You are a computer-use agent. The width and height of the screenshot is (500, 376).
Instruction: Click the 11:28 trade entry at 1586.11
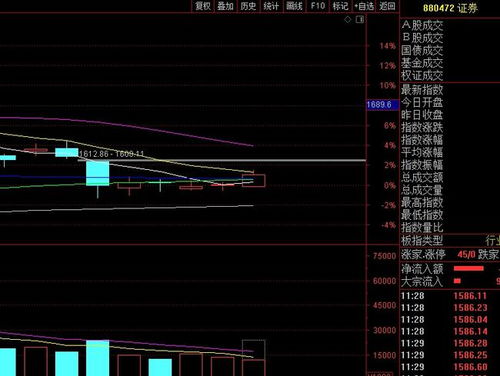pyautogui.click(x=450, y=296)
